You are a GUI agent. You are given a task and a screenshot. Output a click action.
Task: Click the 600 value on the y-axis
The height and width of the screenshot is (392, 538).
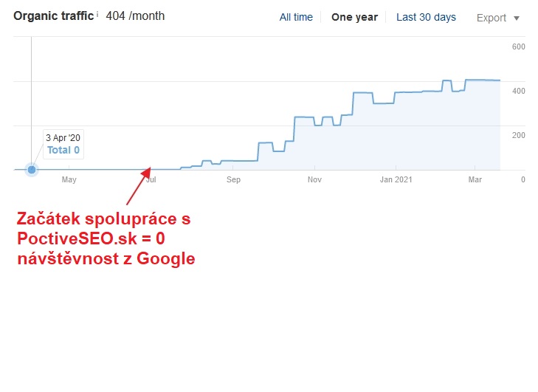click(x=518, y=47)
